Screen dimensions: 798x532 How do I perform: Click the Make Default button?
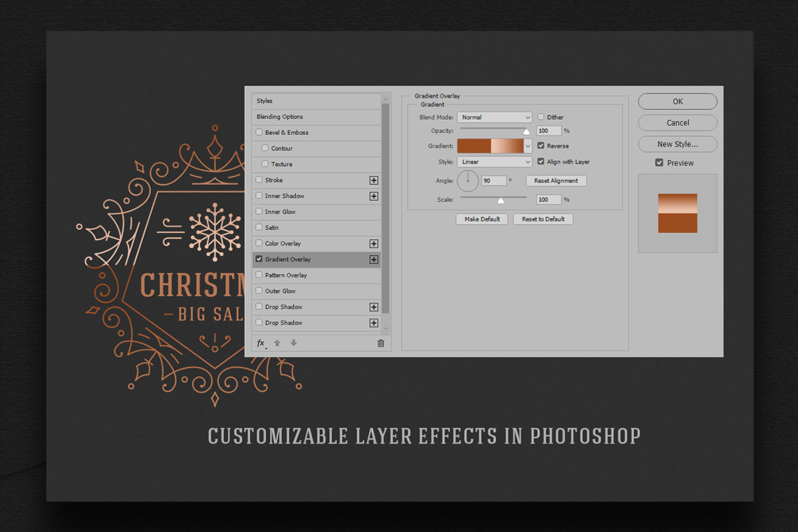tap(482, 219)
